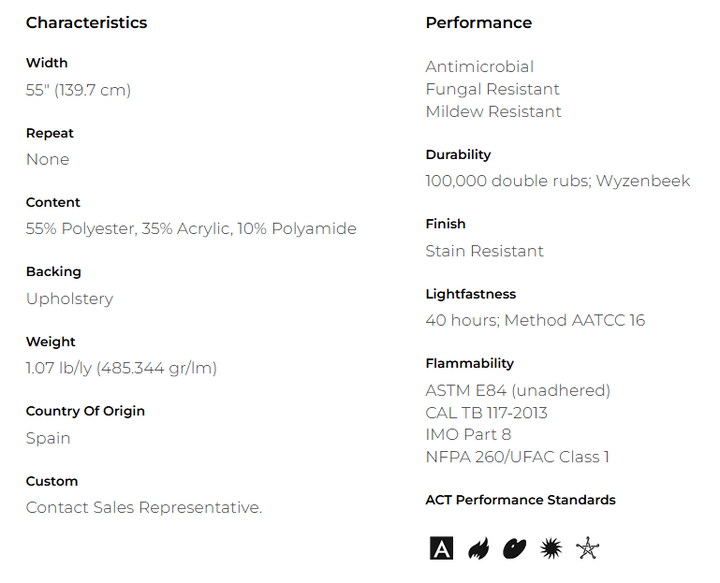720x583 pixels.
Task: Click the Performance heading
Action: 479,23
